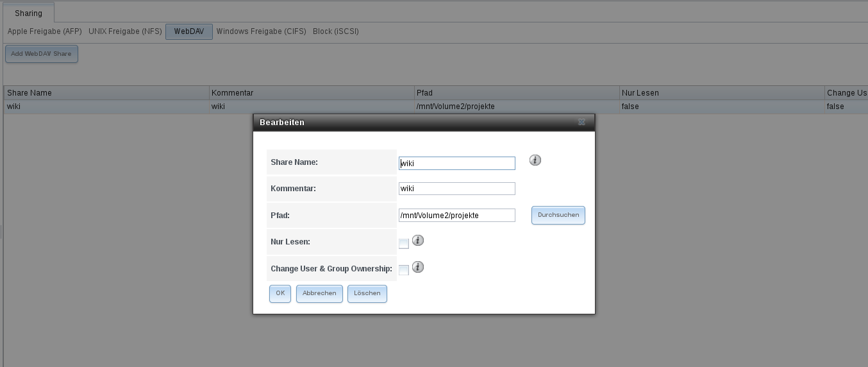Screen dimensions: 868x367
Task: Click Löschen to delete the share
Action: 367,293
